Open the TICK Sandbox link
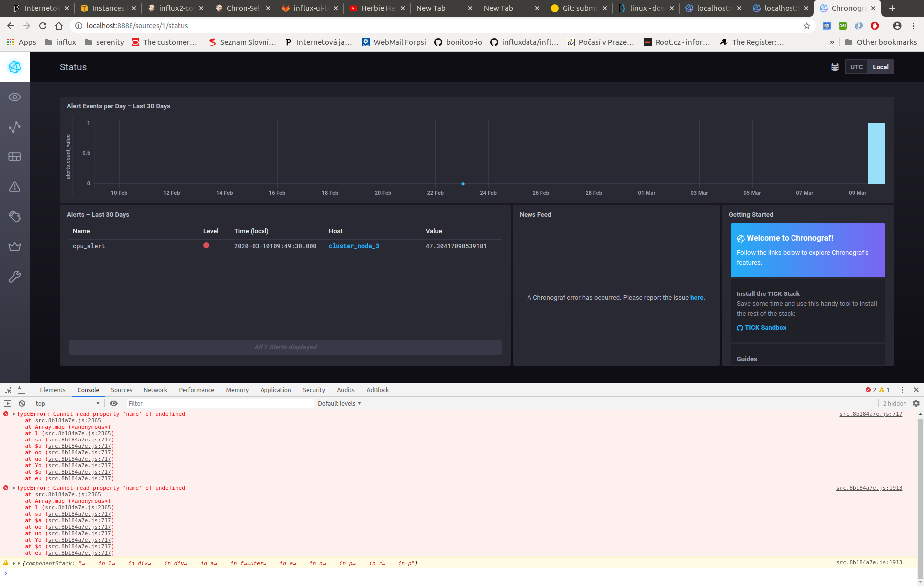 [x=765, y=327]
